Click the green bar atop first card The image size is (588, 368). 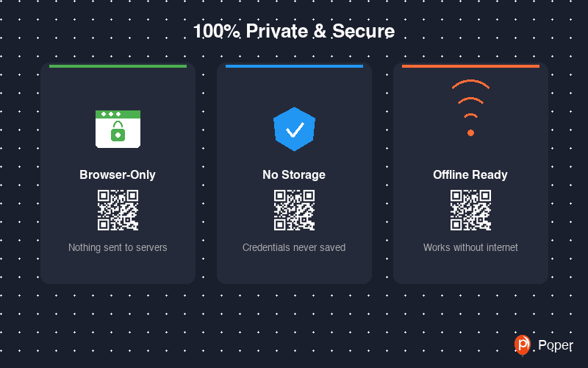[118, 66]
